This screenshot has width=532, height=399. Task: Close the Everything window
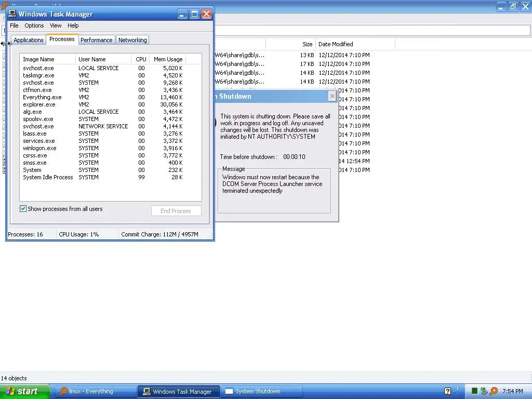click(x=525, y=6)
